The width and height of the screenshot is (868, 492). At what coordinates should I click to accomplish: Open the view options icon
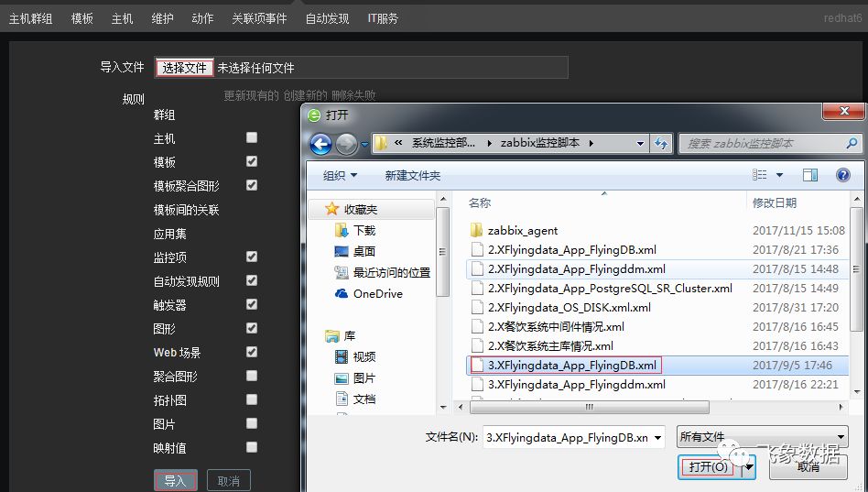point(760,175)
